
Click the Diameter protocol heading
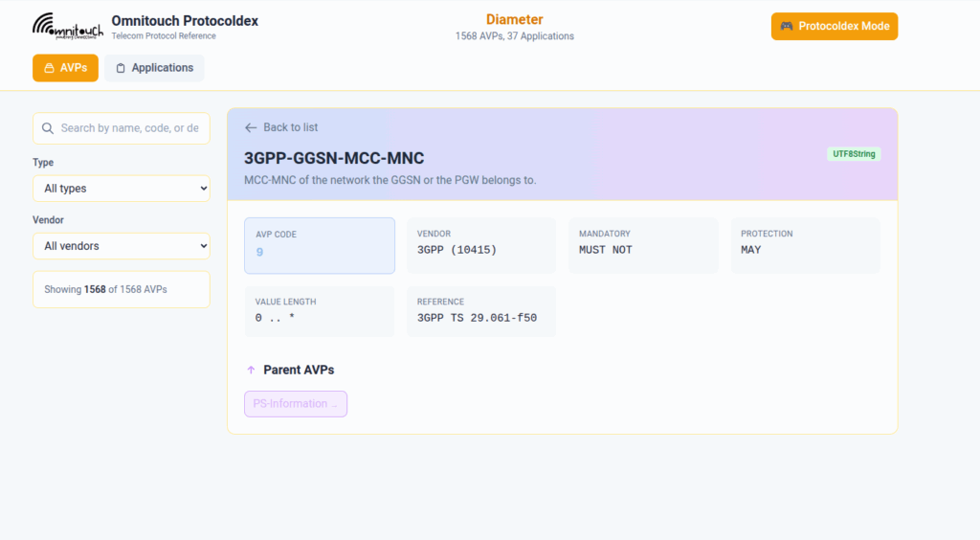click(x=514, y=20)
